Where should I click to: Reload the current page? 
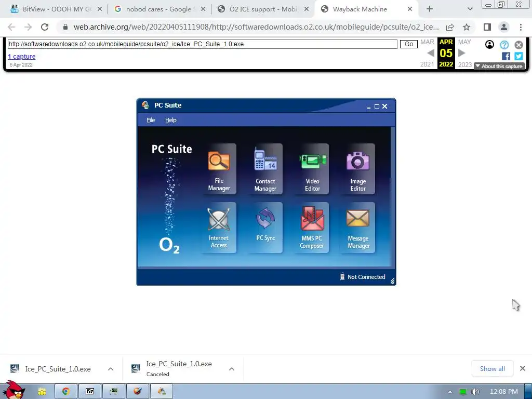click(45, 27)
